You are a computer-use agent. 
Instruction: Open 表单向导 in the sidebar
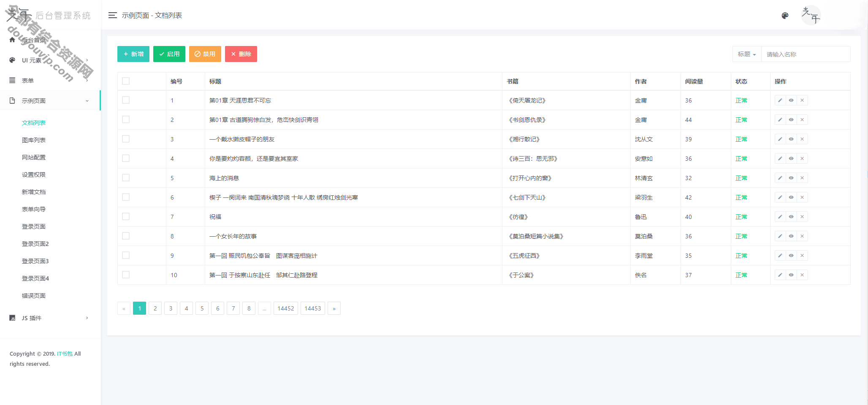point(34,209)
